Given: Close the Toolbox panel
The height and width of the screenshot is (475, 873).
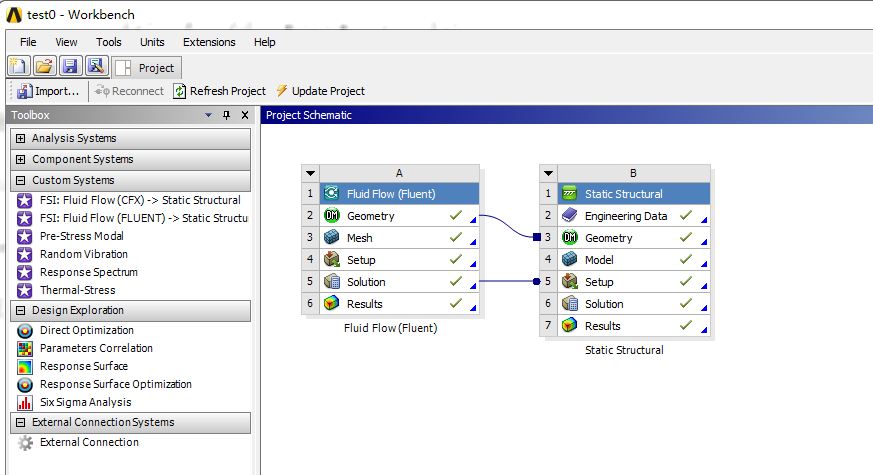Looking at the screenshot, I should tap(245, 115).
